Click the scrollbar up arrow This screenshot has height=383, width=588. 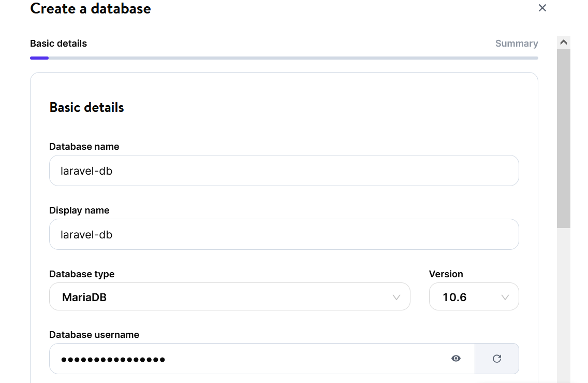pyautogui.click(x=564, y=42)
